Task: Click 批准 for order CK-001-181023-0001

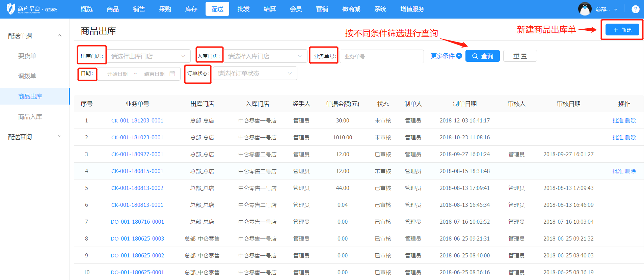Action: coord(618,138)
